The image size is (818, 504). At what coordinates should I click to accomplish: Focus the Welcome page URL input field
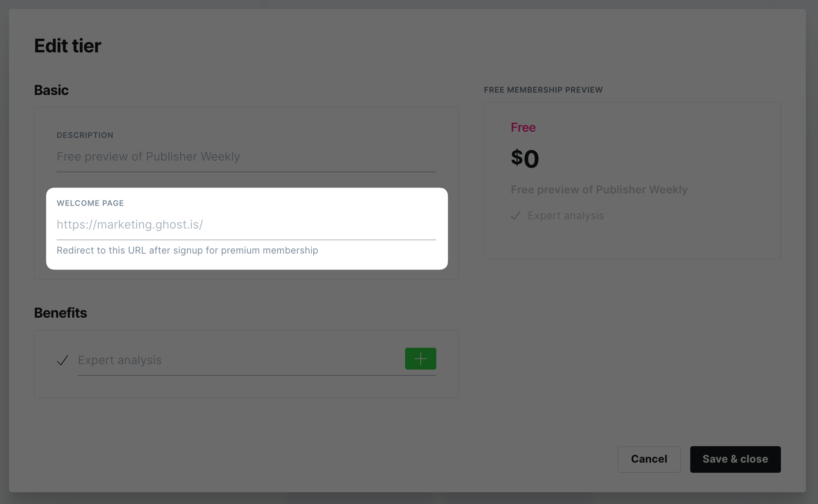(246, 225)
